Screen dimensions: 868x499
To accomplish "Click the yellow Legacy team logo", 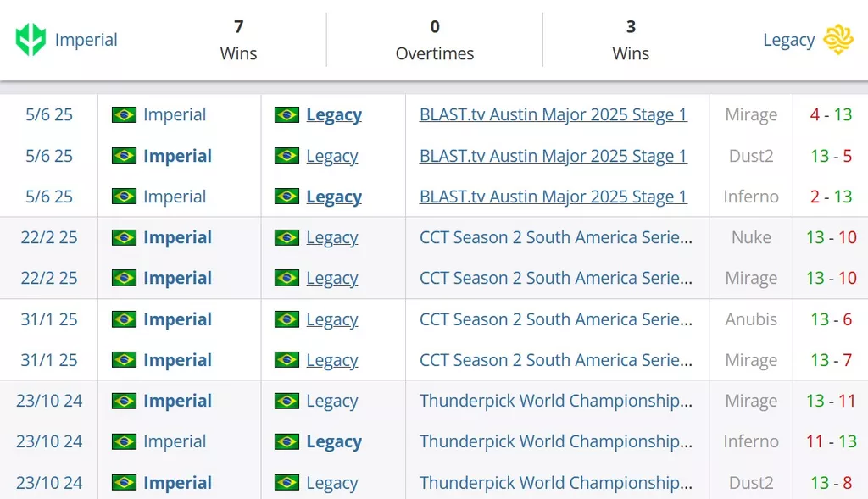I will pyautogui.click(x=838, y=39).
